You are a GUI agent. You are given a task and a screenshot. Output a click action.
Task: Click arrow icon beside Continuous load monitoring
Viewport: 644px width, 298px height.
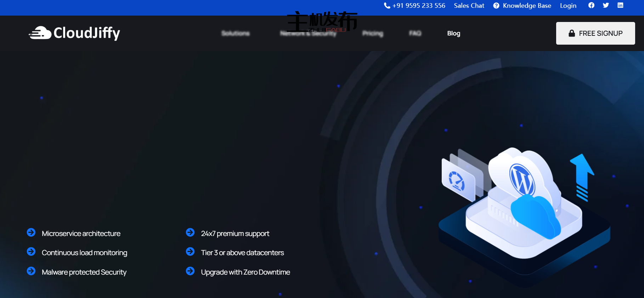(31, 252)
